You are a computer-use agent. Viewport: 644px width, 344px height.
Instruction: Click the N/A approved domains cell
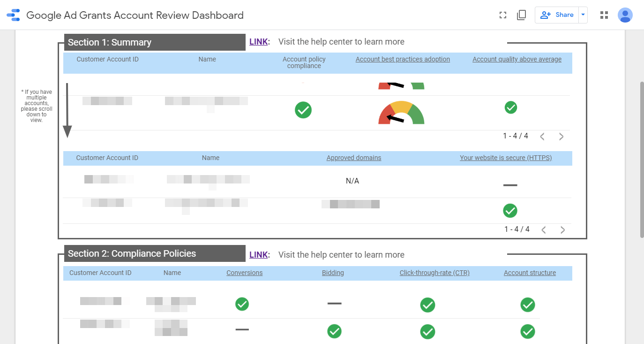[x=352, y=181]
